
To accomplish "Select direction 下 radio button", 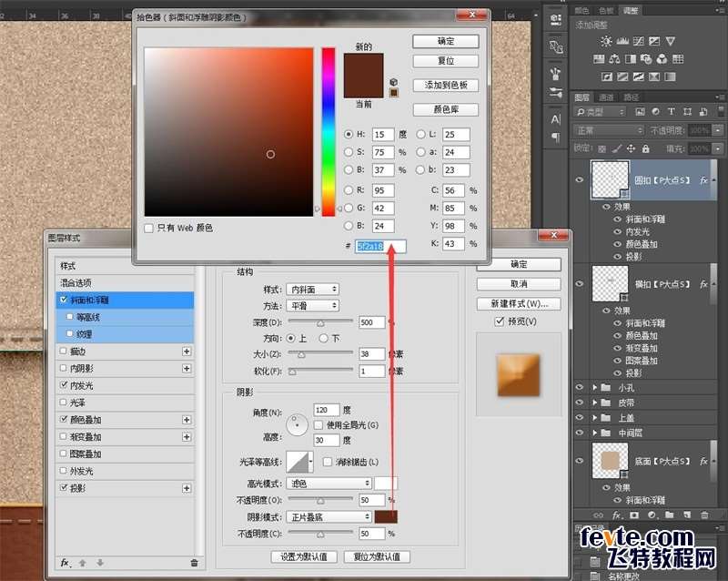I will 324,338.
